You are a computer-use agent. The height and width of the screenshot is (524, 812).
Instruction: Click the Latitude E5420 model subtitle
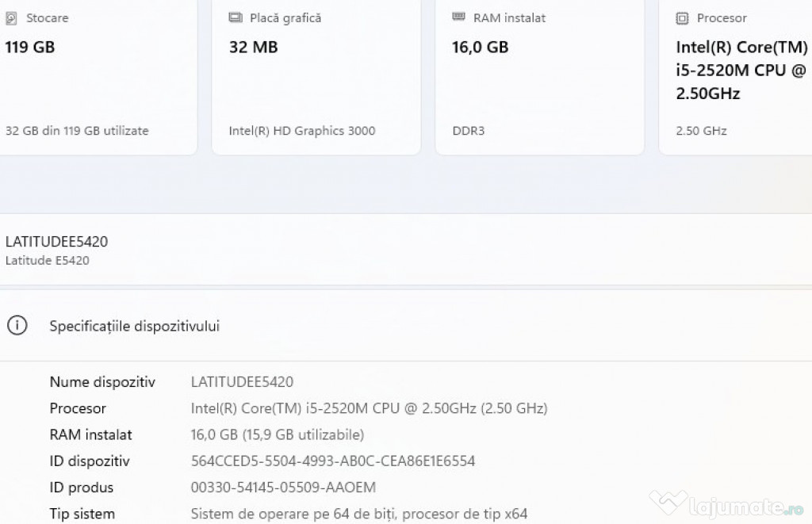pos(48,260)
